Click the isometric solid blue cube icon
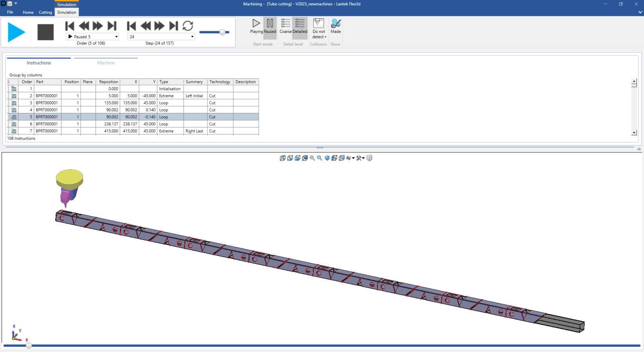 tap(327, 158)
